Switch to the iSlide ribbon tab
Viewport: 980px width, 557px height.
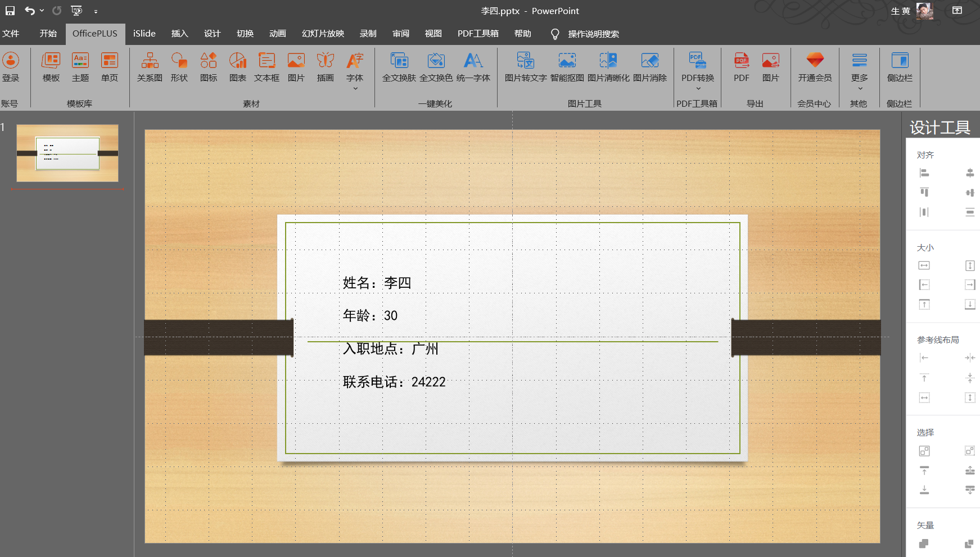click(x=144, y=33)
